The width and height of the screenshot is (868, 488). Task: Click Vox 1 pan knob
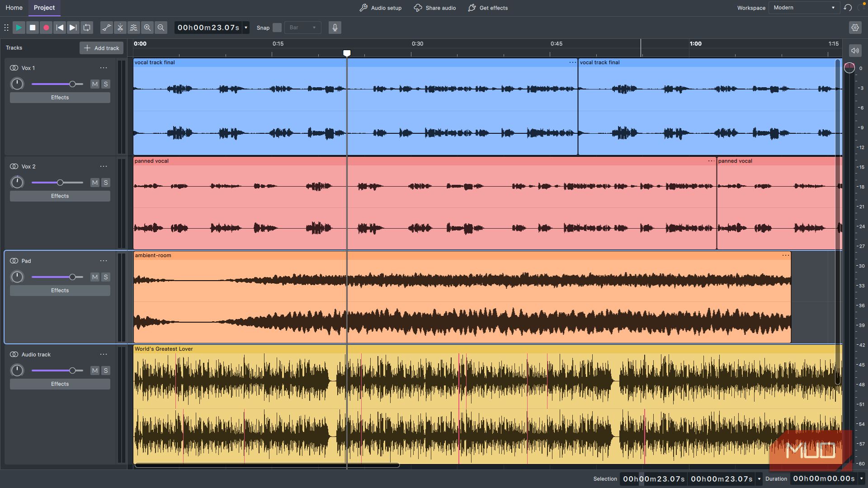(17, 84)
